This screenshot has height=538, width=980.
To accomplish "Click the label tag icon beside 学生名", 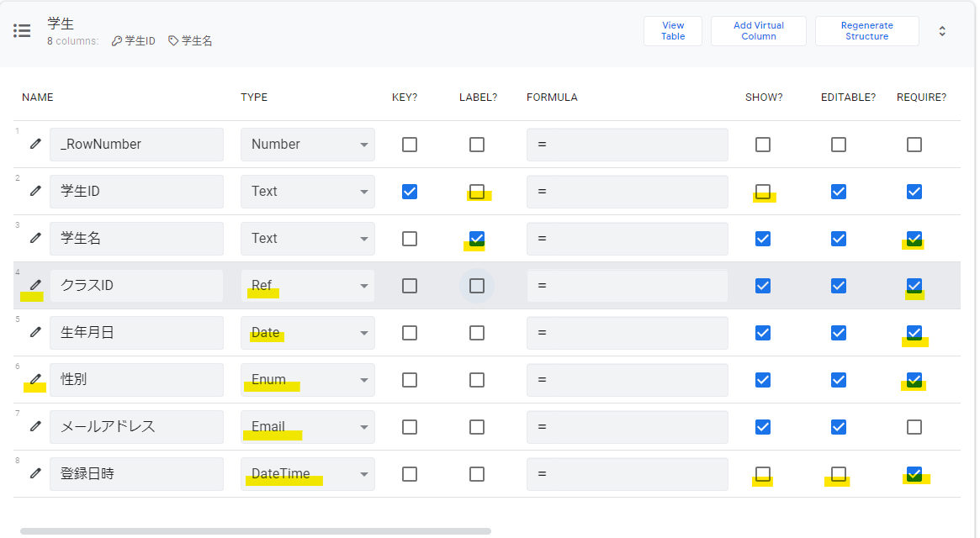I will (x=173, y=40).
